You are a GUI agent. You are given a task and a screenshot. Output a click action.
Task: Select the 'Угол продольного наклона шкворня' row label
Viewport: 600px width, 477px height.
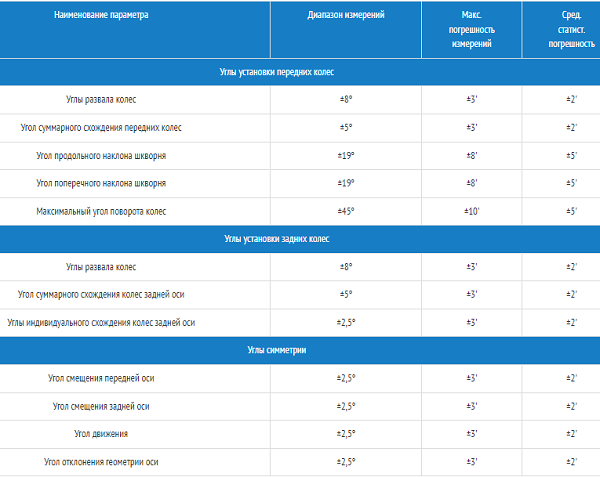coord(101,156)
